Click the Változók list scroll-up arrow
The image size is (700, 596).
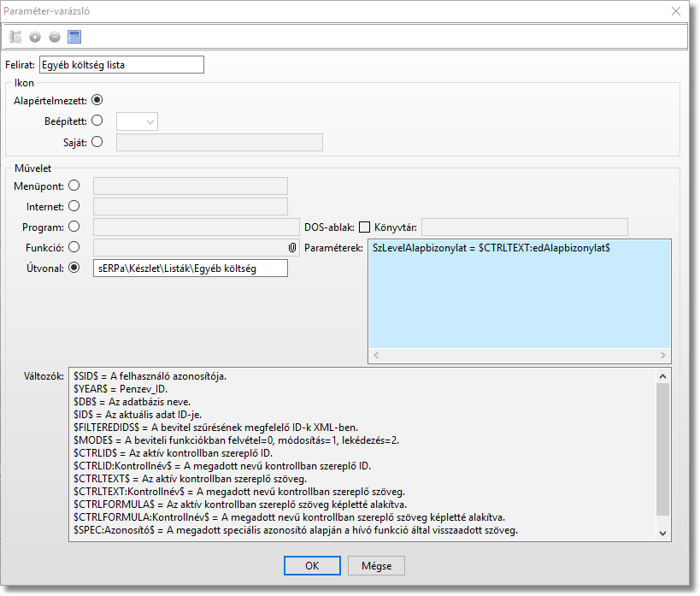(663, 376)
